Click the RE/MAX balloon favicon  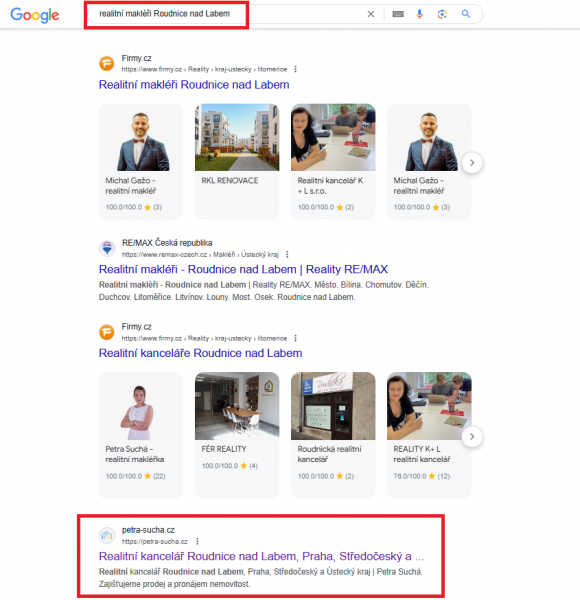point(107,248)
